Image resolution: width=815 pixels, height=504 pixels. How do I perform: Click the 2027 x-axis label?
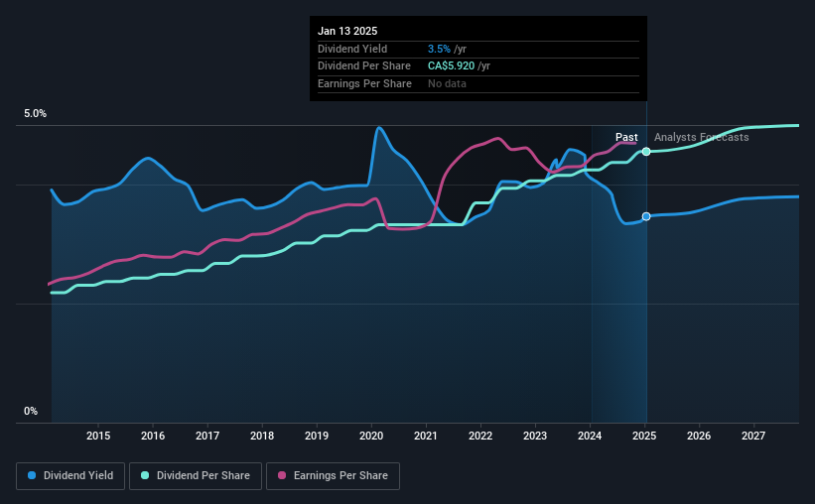[x=753, y=436]
